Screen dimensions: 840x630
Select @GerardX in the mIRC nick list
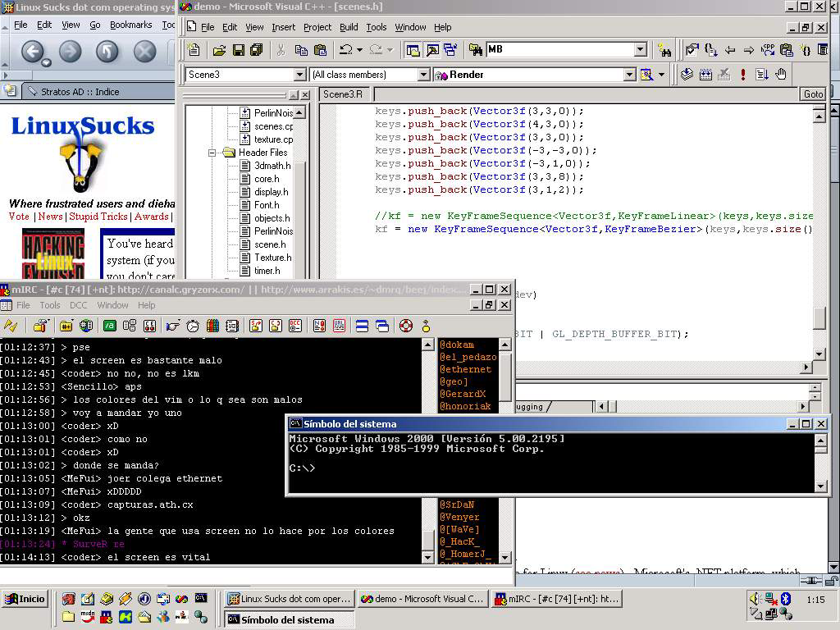(x=463, y=394)
